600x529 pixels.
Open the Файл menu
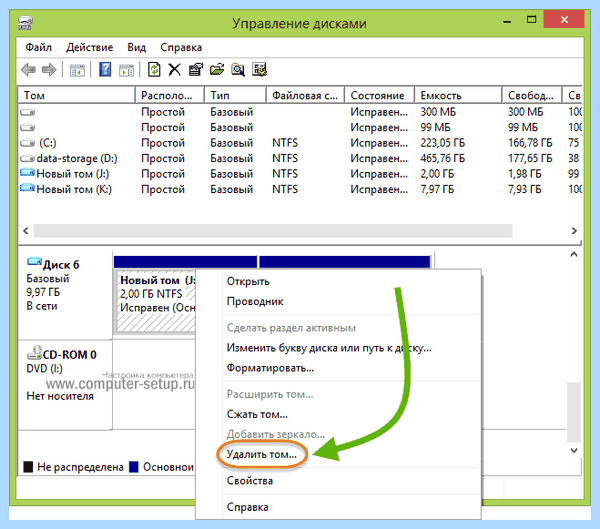[39, 47]
